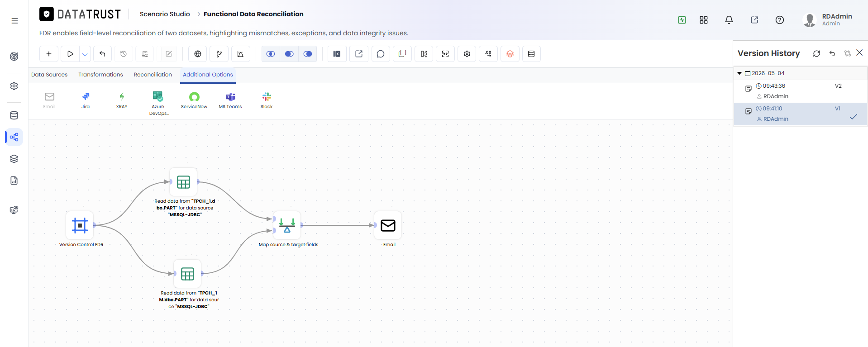Pick the XRAY integration option
The height and width of the screenshot is (347, 868).
122,100
